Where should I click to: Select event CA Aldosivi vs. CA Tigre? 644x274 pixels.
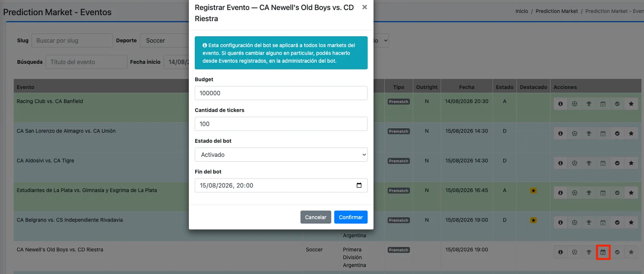[45, 161]
